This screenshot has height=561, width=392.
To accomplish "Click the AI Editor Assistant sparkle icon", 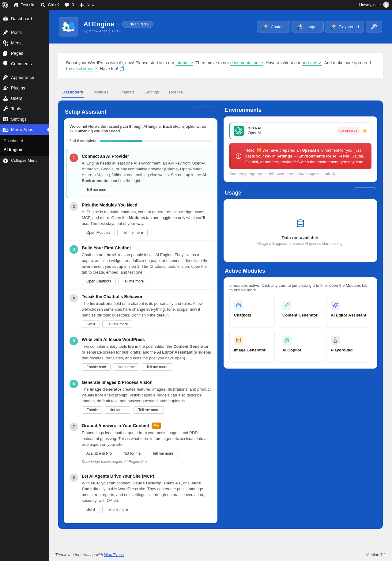I will pyautogui.click(x=335, y=305).
